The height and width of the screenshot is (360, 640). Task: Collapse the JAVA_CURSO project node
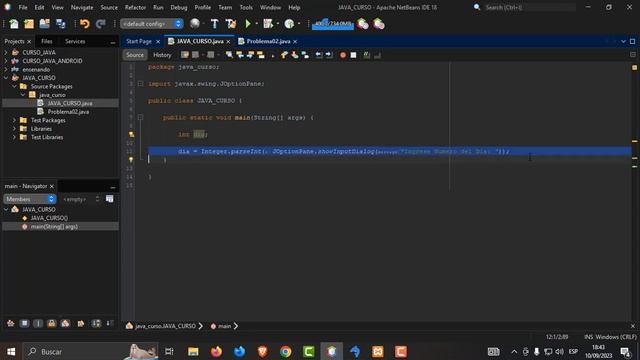pyautogui.click(x=6, y=78)
